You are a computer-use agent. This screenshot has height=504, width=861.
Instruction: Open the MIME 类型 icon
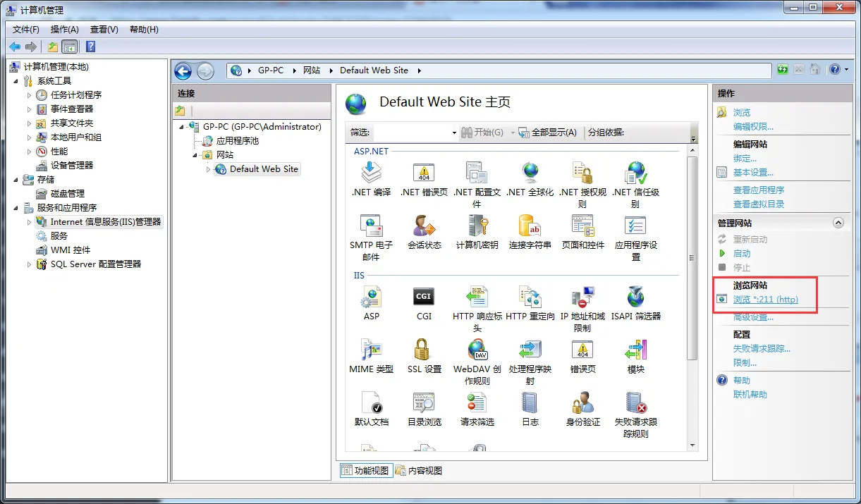371,350
